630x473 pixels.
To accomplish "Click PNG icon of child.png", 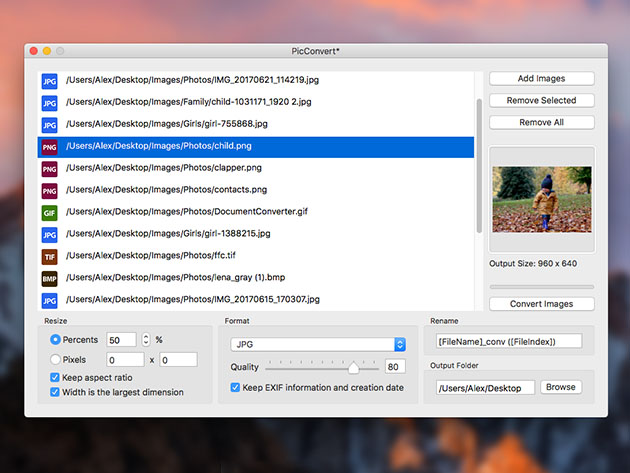I will pos(49,147).
